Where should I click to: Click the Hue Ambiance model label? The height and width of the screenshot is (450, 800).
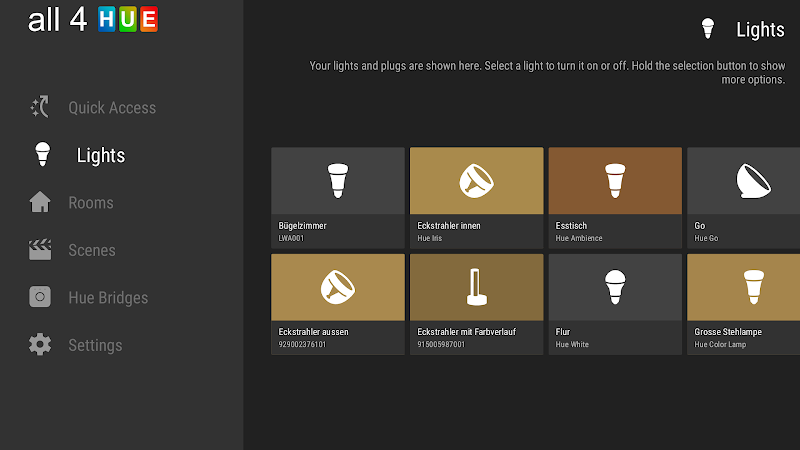pos(579,238)
